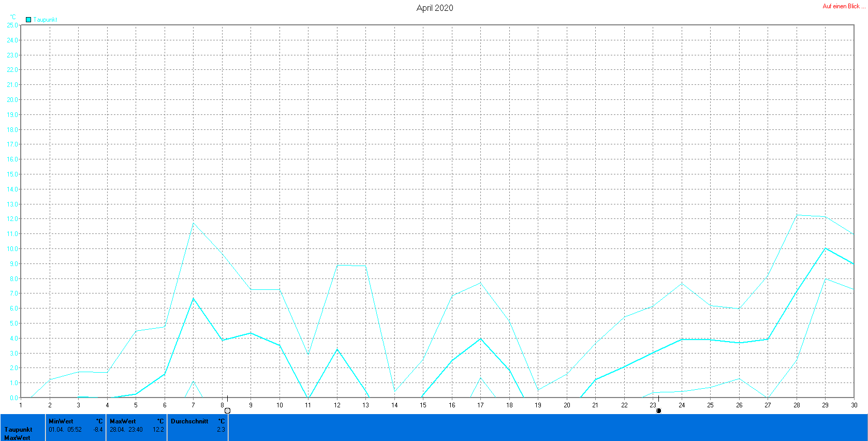The width and height of the screenshot is (868, 441).
Task: Click the day 11 label on the x-axis
Action: click(308, 405)
